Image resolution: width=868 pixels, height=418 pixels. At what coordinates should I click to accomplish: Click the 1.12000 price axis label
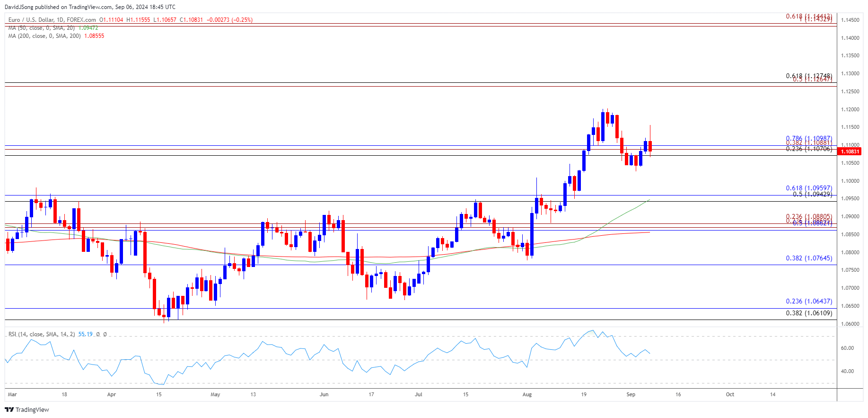pyautogui.click(x=850, y=109)
